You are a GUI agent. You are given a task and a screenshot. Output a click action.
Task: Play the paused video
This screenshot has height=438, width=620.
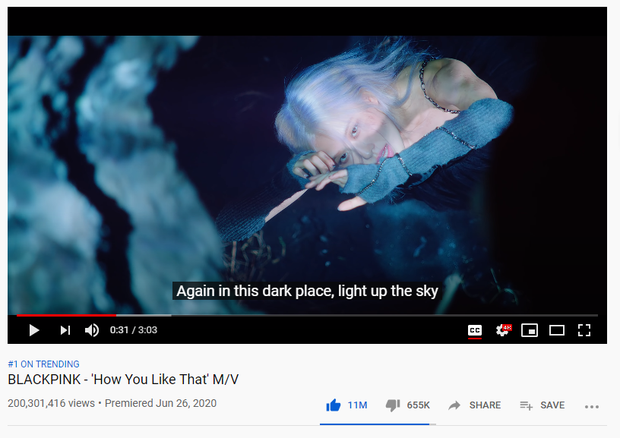click(34, 330)
